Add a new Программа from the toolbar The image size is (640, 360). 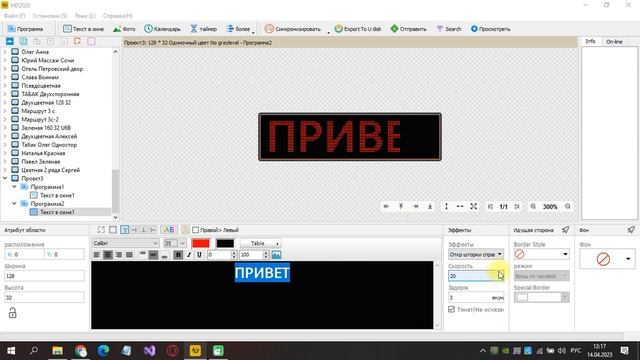coord(25,29)
